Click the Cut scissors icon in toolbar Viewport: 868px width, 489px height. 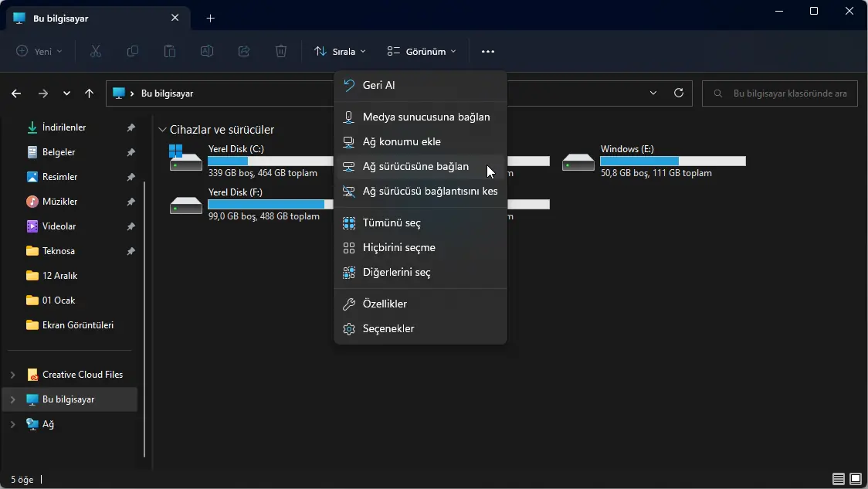(x=96, y=51)
